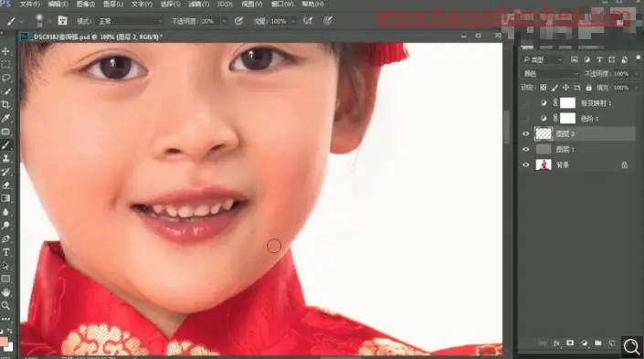Open the brush settings panel toggle
The image size is (644, 359).
[62, 20]
